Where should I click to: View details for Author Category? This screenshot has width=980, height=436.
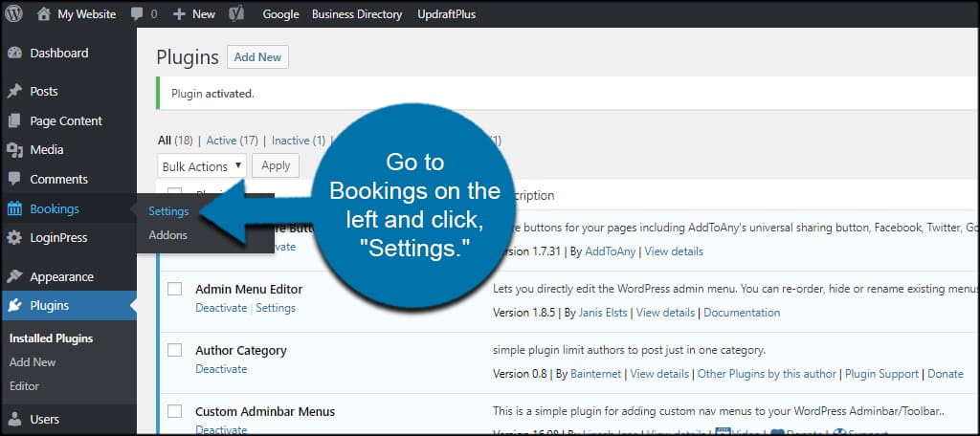click(x=659, y=374)
